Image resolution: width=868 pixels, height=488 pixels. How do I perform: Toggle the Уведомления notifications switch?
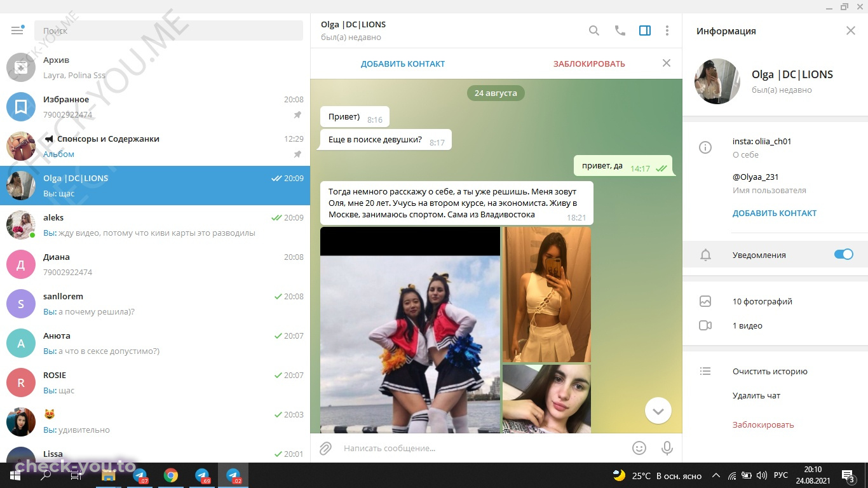(x=844, y=255)
